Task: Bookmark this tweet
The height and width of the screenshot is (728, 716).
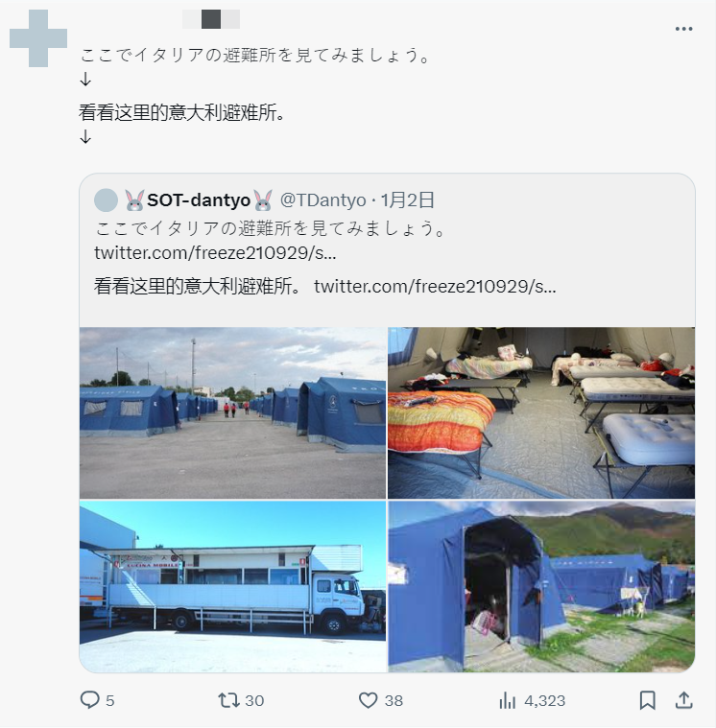Action: (647, 700)
